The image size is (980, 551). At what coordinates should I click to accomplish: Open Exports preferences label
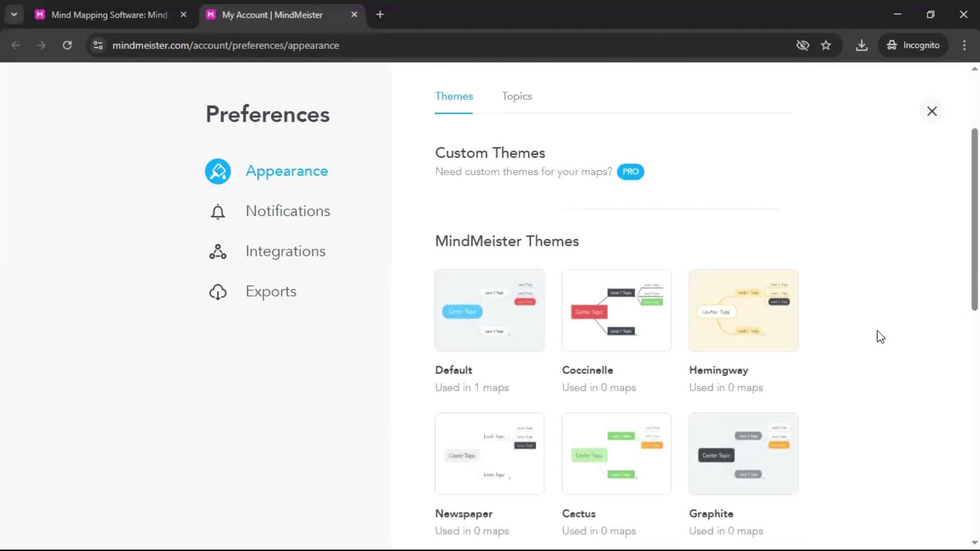pos(271,292)
